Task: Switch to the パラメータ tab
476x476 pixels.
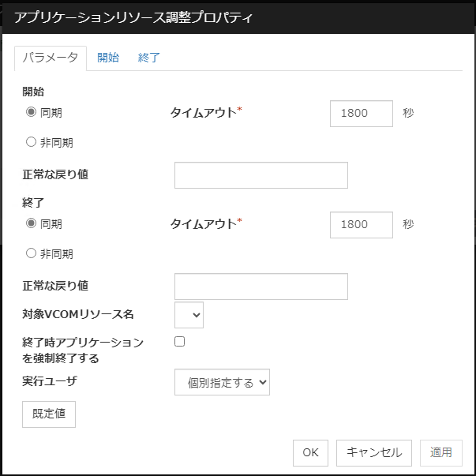Action: (51, 58)
